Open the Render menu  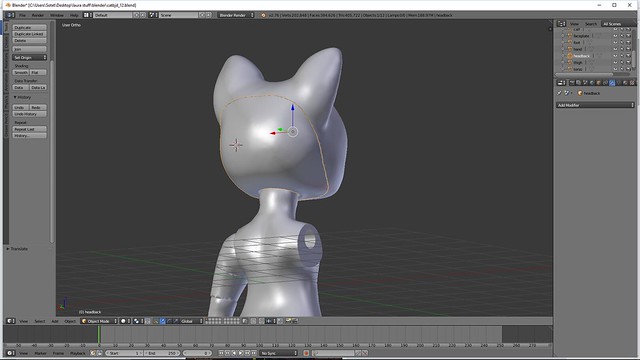pos(38,15)
